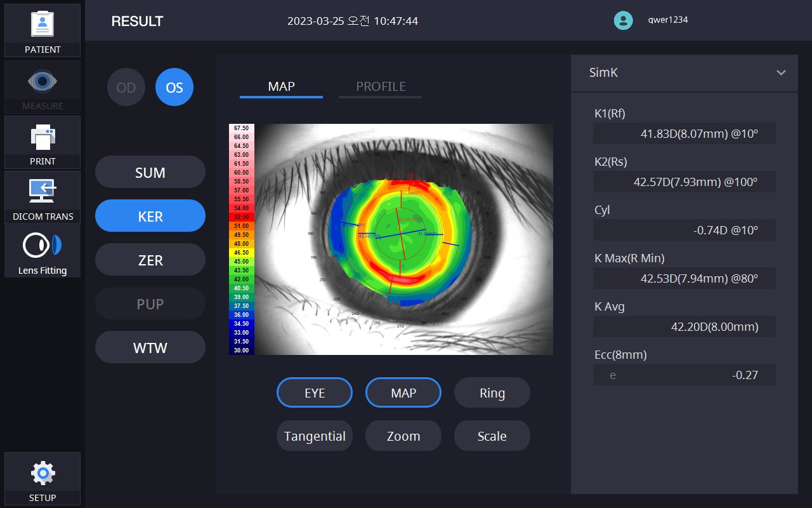Image resolution: width=812 pixels, height=508 pixels.
Task: Open the Lens Fitting icon
Action: coord(43,246)
